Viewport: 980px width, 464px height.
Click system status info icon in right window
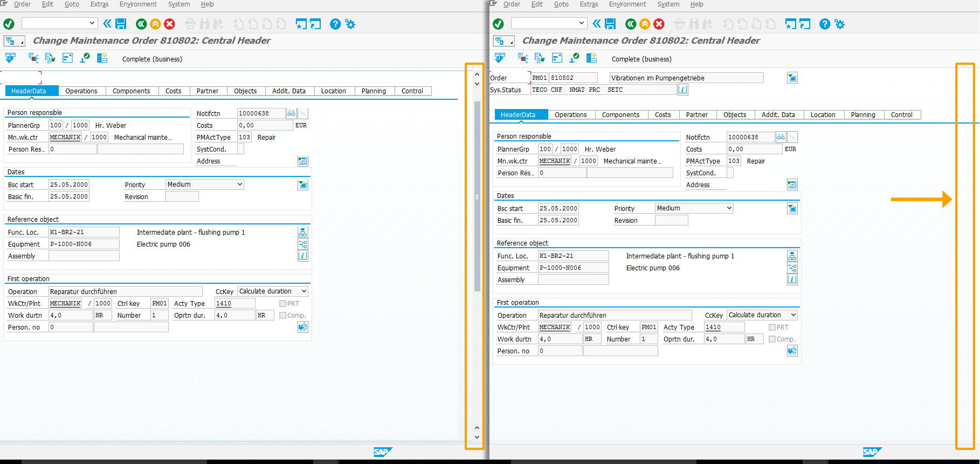683,90
